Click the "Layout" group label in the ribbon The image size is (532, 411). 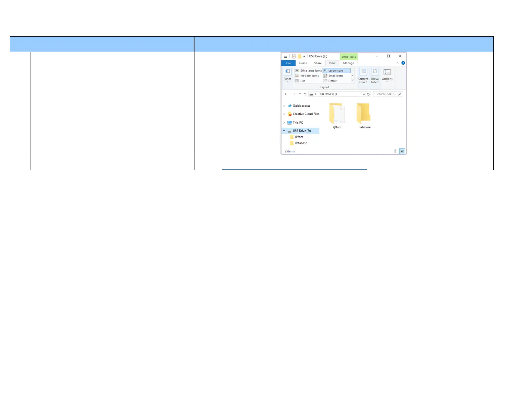coord(324,87)
